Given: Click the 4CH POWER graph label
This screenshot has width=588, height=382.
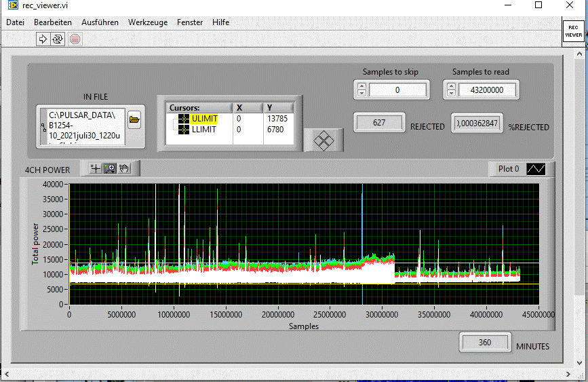Looking at the screenshot, I should [47, 170].
